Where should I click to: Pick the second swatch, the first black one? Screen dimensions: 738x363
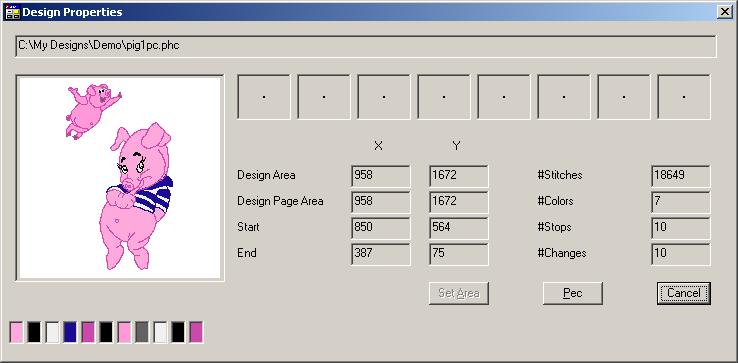(x=34, y=332)
